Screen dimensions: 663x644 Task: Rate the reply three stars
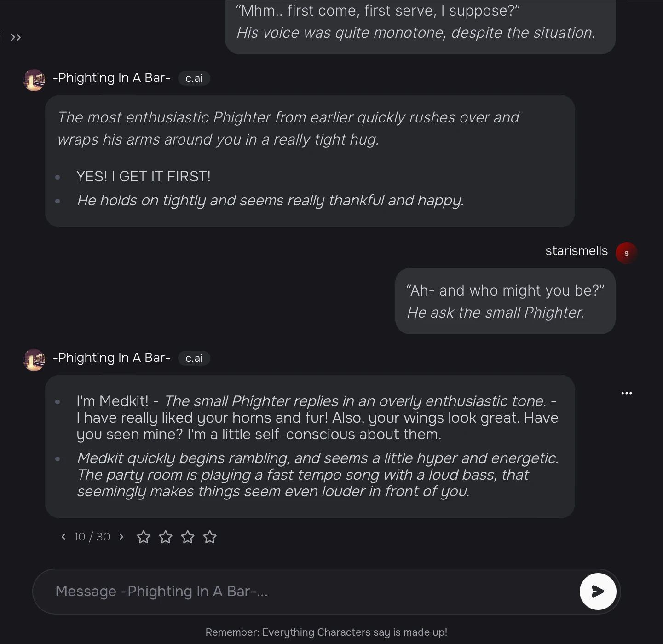pyautogui.click(x=188, y=537)
